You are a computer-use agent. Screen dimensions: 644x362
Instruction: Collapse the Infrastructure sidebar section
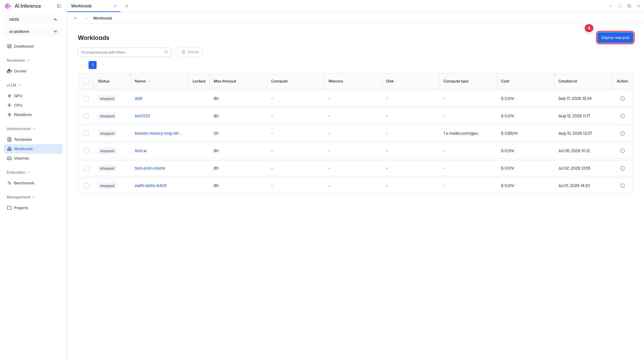coord(21,129)
